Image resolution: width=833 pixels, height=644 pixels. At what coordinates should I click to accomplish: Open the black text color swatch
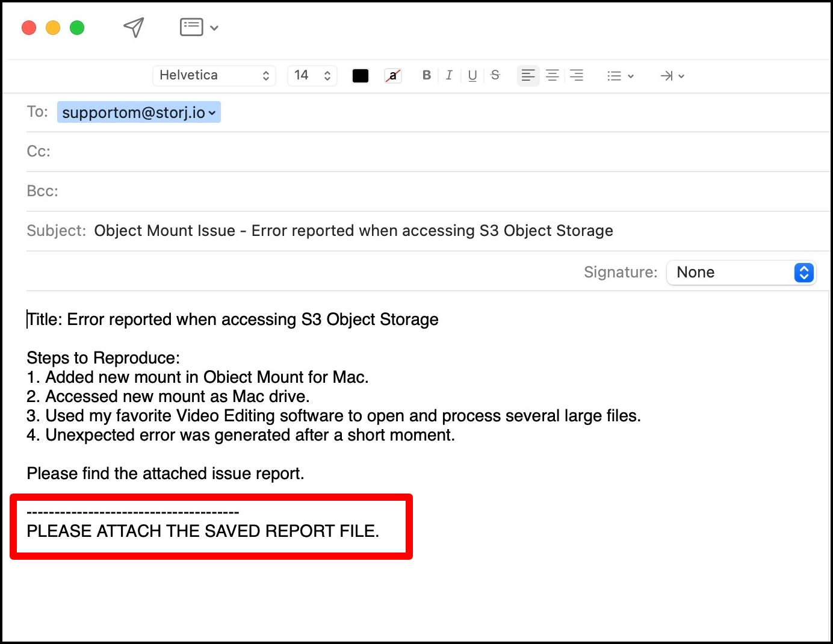[x=360, y=75]
